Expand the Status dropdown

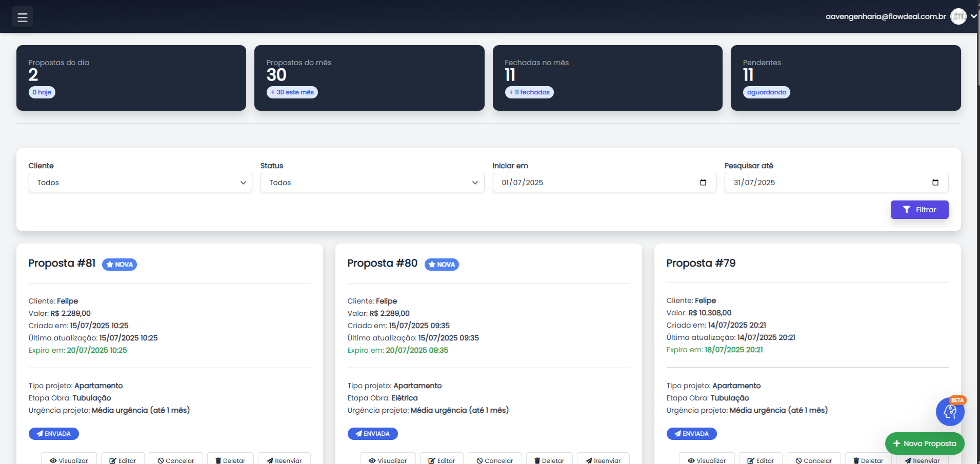click(x=372, y=183)
